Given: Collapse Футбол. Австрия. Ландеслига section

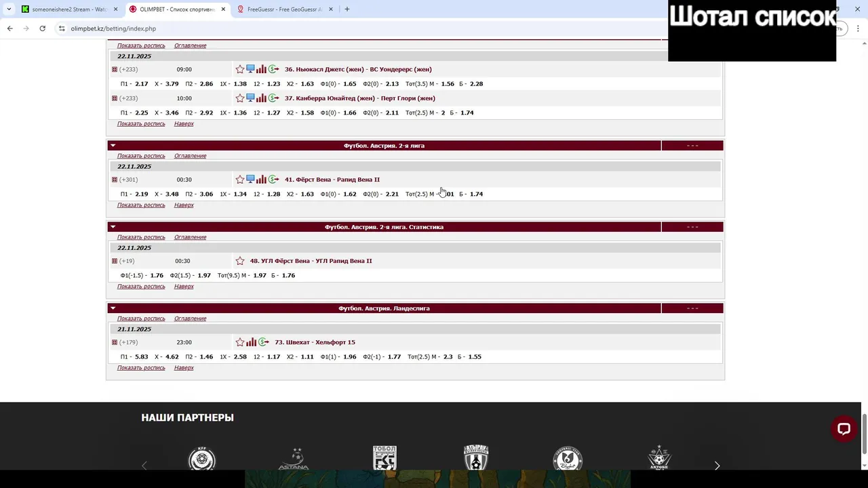Looking at the screenshot, I should pyautogui.click(x=113, y=308).
